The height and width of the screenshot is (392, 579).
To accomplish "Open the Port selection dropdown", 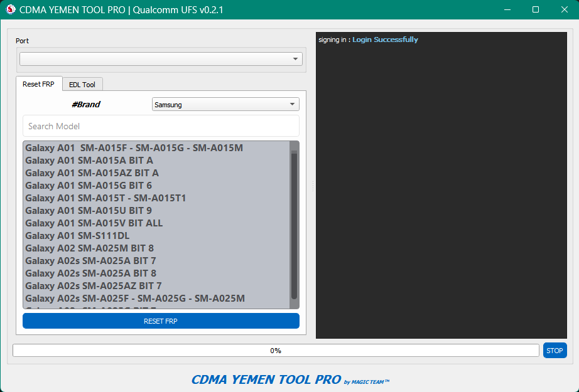I will [x=160, y=58].
